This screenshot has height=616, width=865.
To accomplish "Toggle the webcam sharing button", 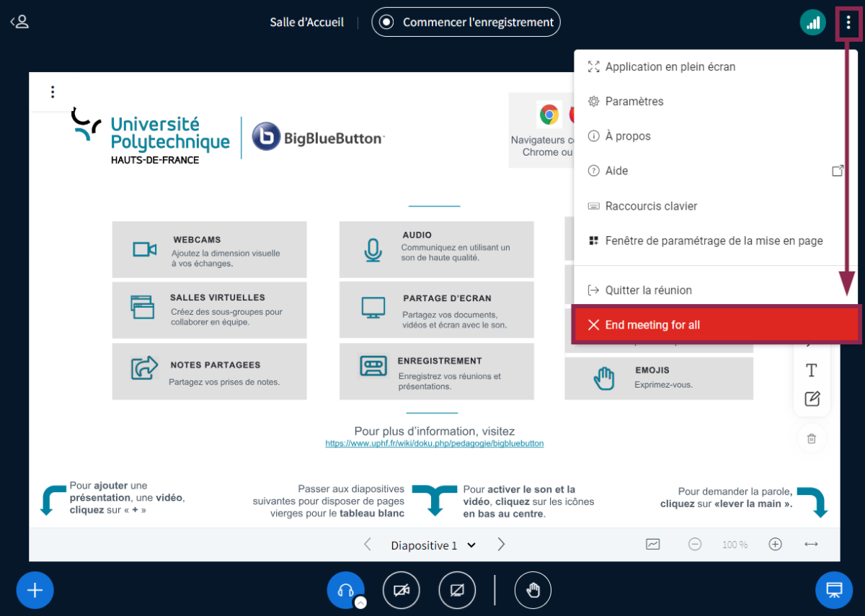I will click(x=401, y=591).
